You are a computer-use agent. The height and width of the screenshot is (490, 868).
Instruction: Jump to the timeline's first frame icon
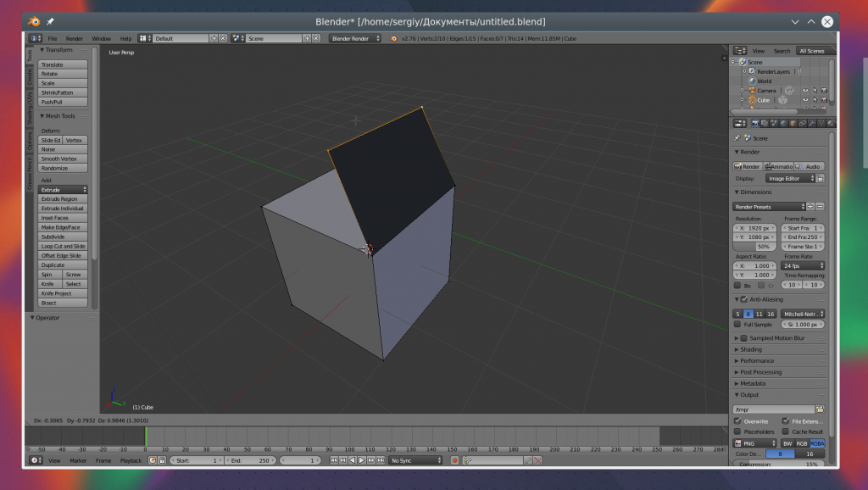click(x=333, y=460)
